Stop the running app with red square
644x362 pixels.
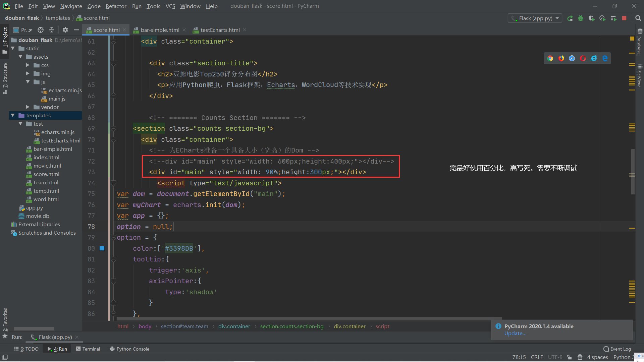coord(624,18)
